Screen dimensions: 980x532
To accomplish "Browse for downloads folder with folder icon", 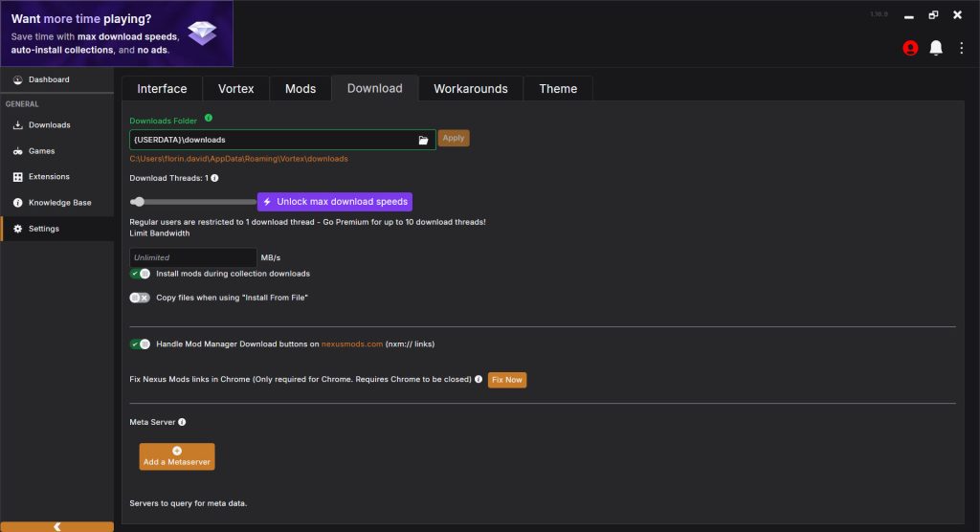I will point(423,140).
